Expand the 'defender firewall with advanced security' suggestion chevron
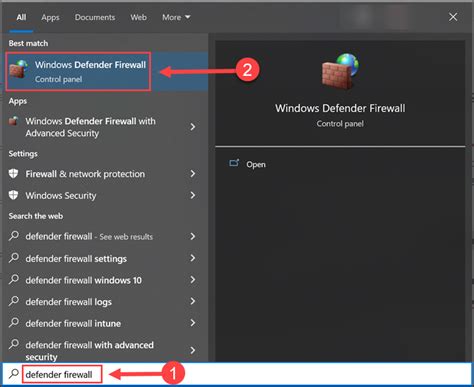Screen dimensions: 474x387 point(193,350)
